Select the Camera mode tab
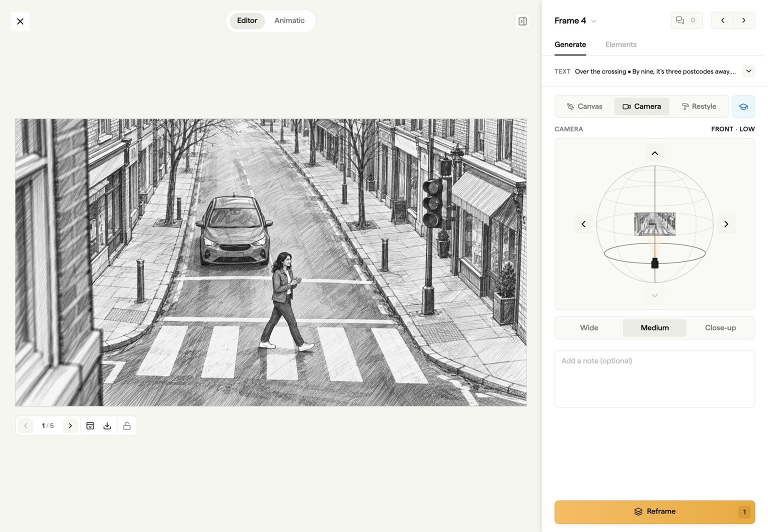 click(641, 106)
